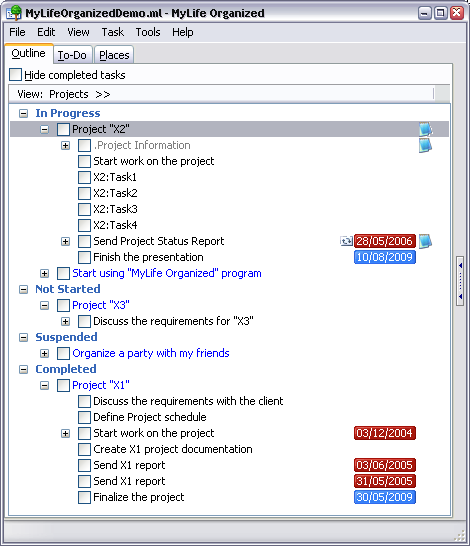This screenshot has height=546, width=470.
Task: Select the Discuss the requirements with the client task
Action: [188, 401]
